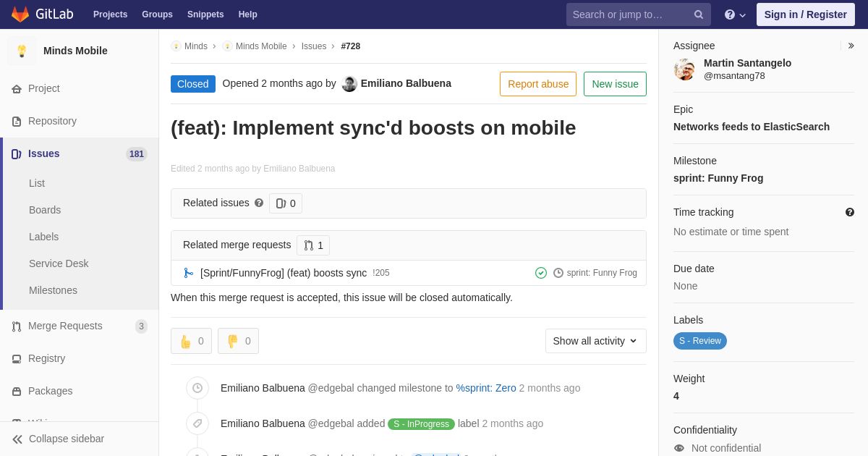
Task: Click the Time tracking help icon
Action: click(x=849, y=212)
